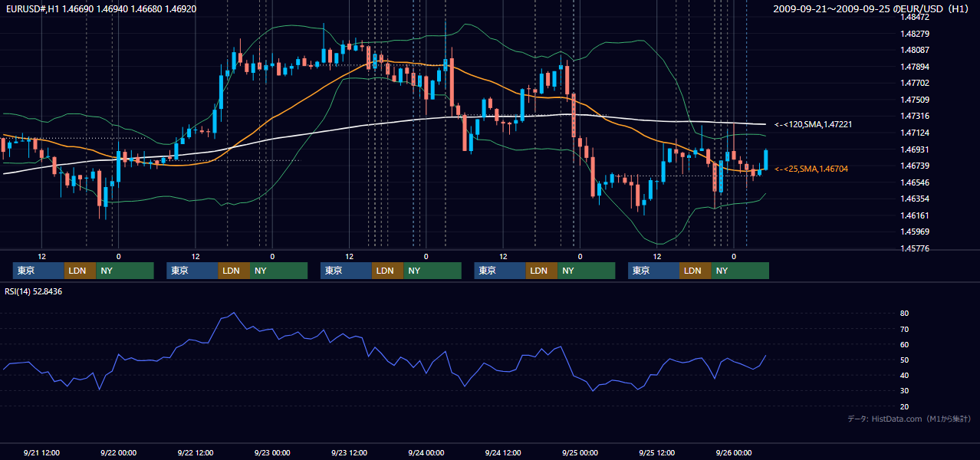Click price axis label 1.47509
The image size is (980, 460).
tap(915, 100)
